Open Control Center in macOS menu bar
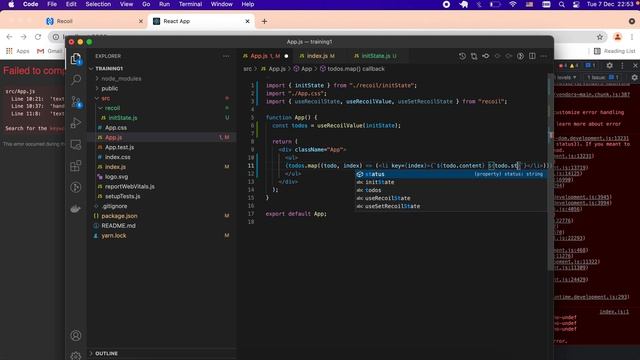 point(576,4)
